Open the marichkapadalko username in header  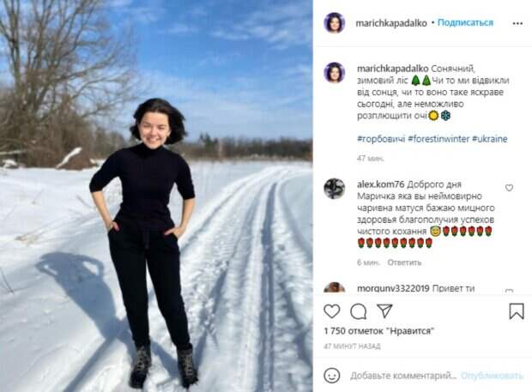(391, 23)
